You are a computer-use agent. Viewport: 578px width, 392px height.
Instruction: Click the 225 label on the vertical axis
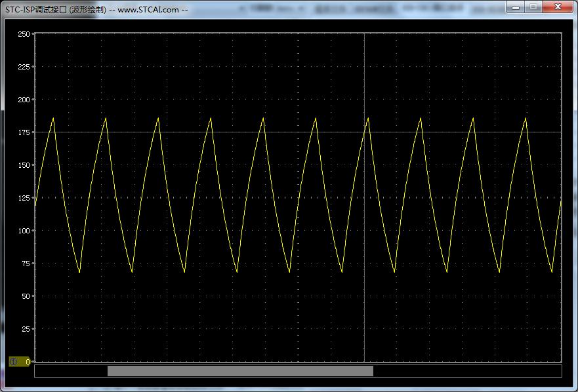pos(24,67)
